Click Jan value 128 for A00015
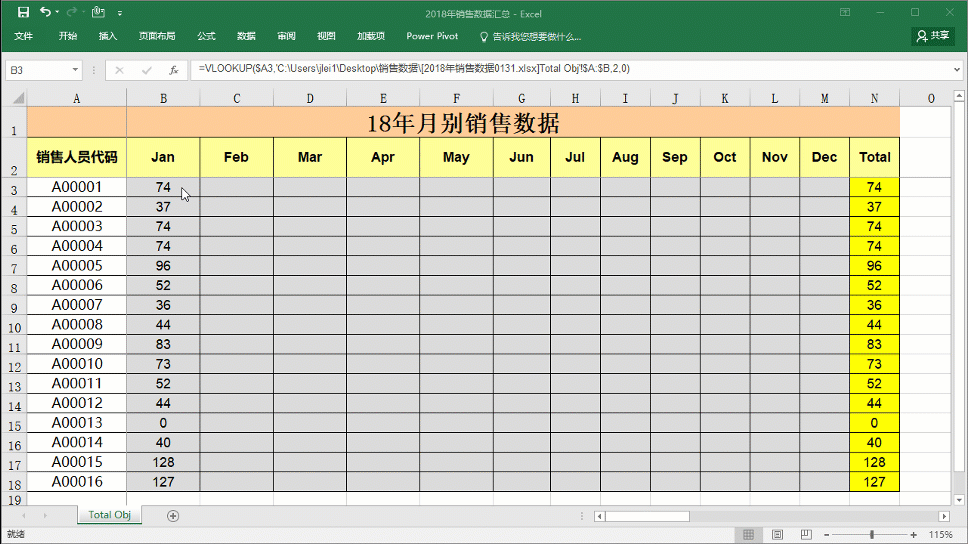 coord(163,462)
